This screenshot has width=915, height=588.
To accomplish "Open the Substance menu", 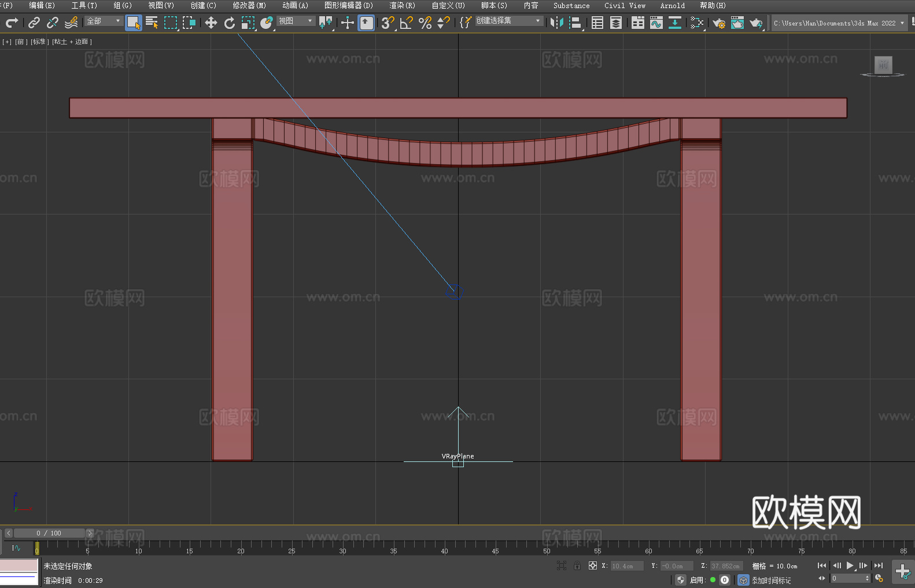I will (x=571, y=5).
